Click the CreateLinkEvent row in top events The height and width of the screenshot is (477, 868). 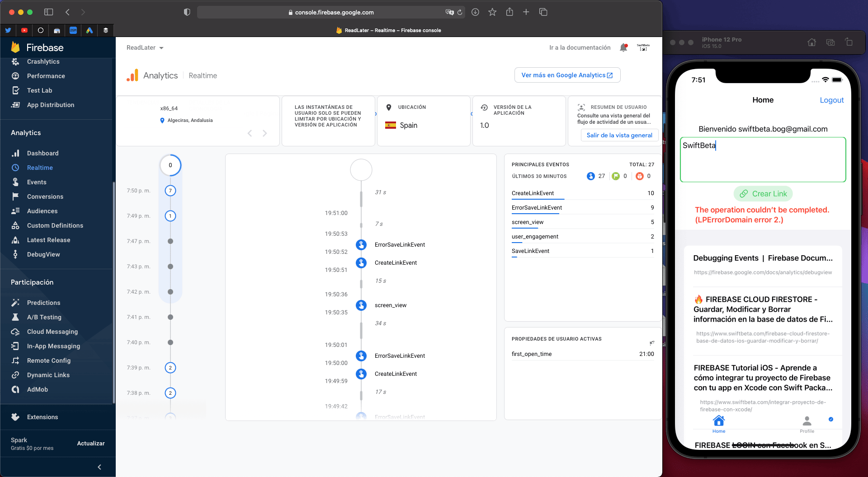583,193
